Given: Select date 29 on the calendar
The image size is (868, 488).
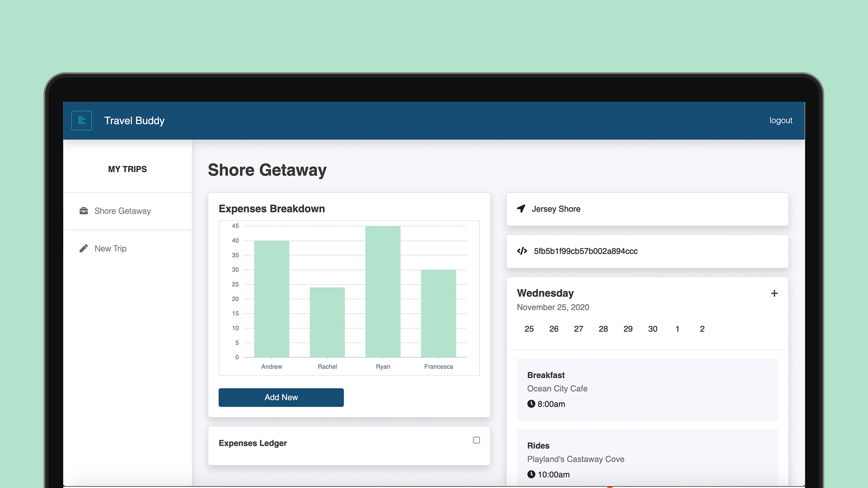Looking at the screenshot, I should click(x=627, y=329).
